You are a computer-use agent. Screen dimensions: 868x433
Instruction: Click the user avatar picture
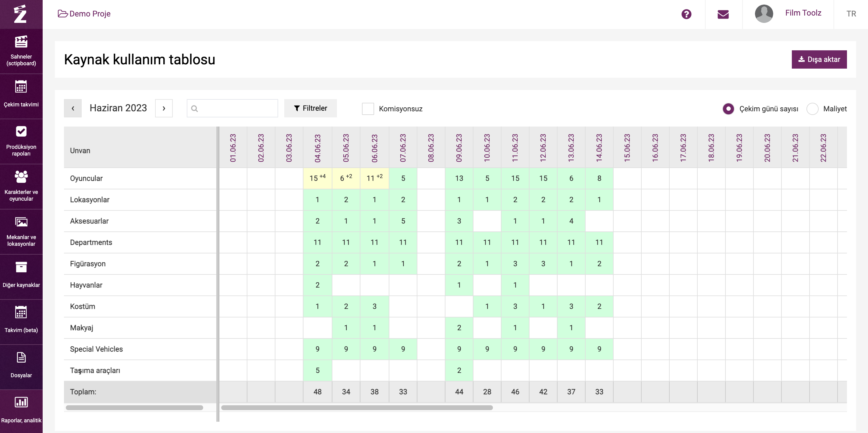coord(764,14)
